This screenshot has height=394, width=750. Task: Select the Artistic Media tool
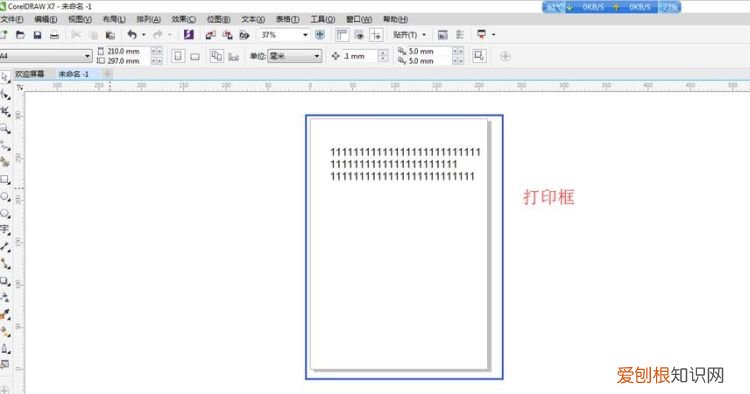[x=5, y=162]
